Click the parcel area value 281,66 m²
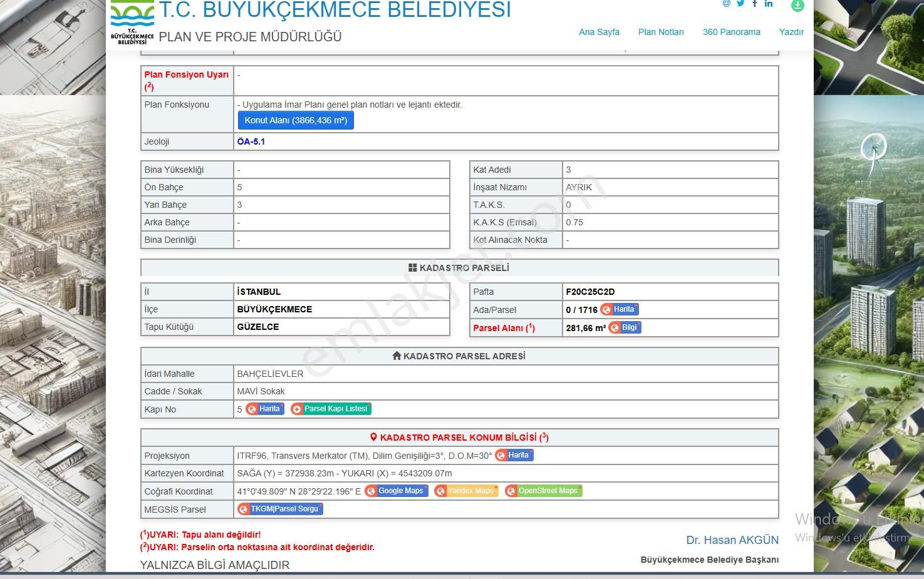The image size is (924, 579). click(x=586, y=328)
